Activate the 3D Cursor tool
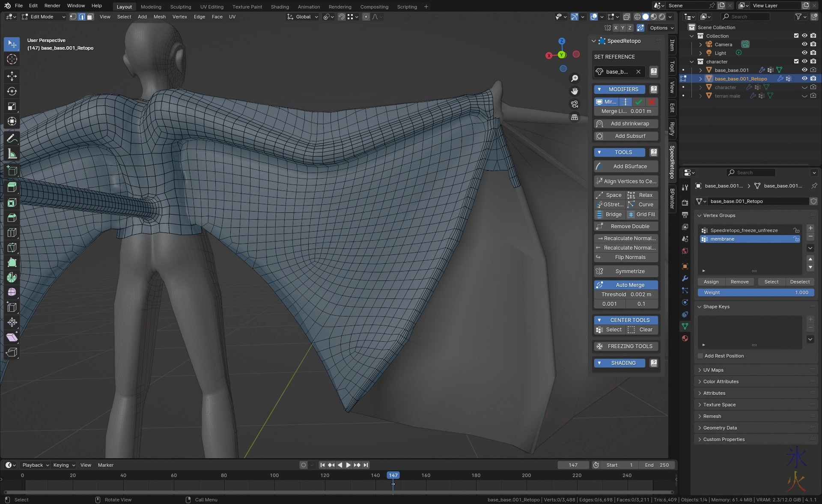 12,59
